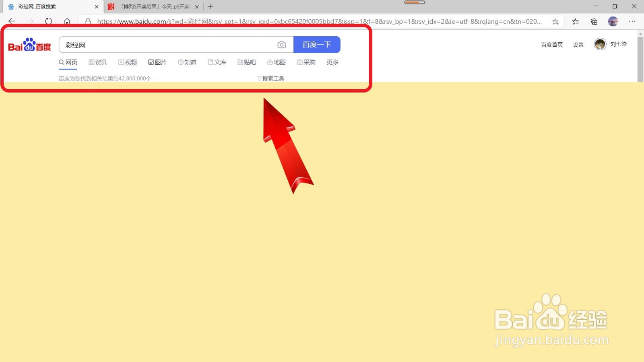Expand the 更多 menu
The width and height of the screenshot is (644, 362).
click(x=332, y=62)
